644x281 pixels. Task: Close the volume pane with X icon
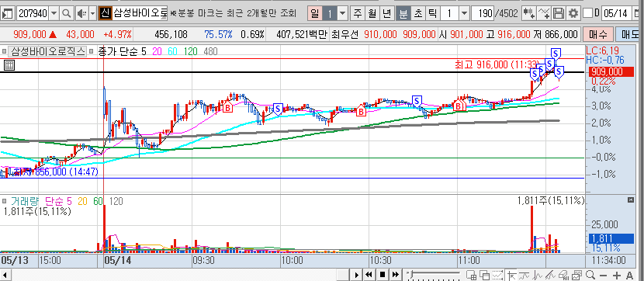tap(631, 199)
